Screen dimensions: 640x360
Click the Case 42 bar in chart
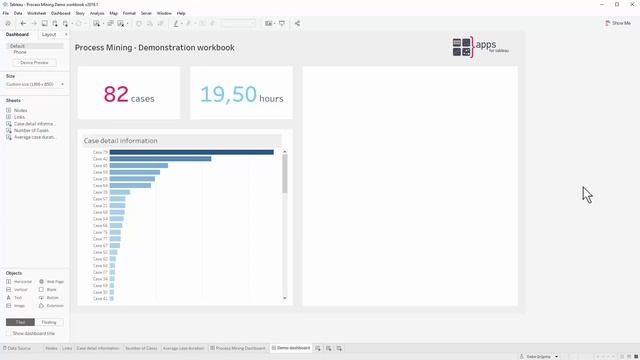(x=160, y=159)
